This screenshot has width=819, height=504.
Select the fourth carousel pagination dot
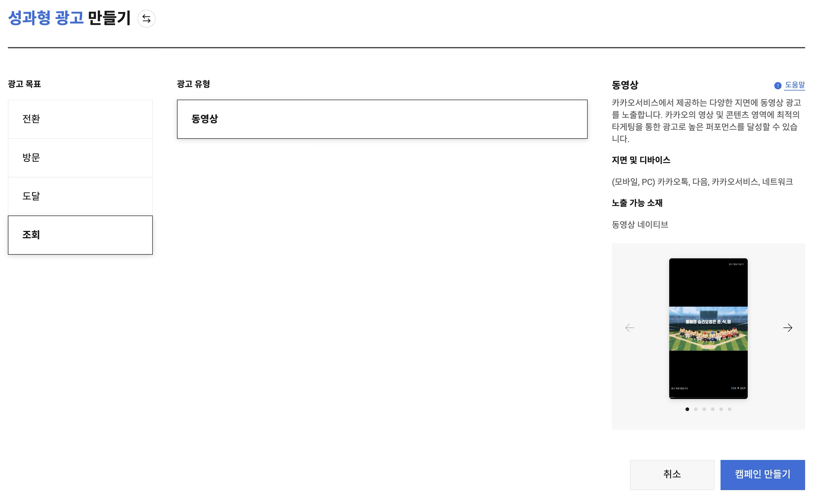(x=712, y=409)
